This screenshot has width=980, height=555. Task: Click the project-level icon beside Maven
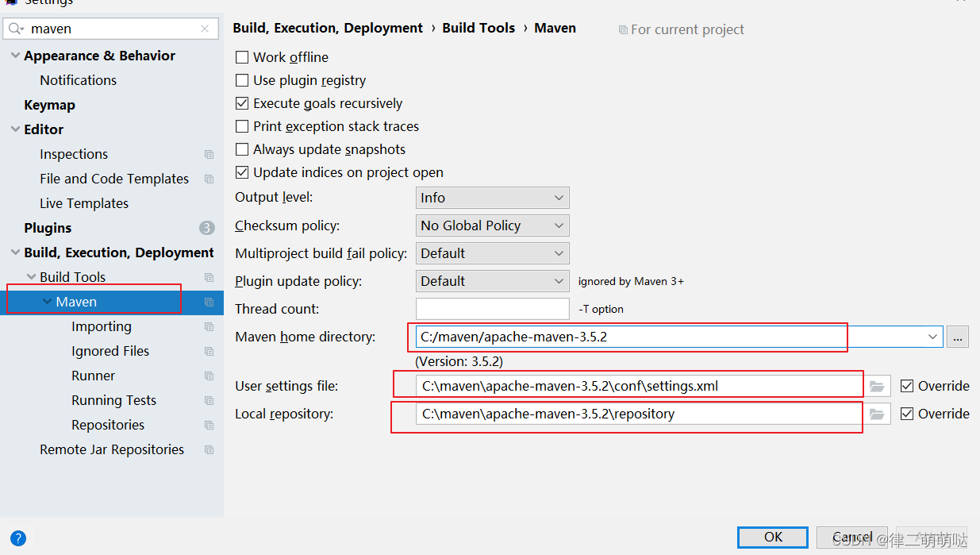pyautogui.click(x=209, y=302)
